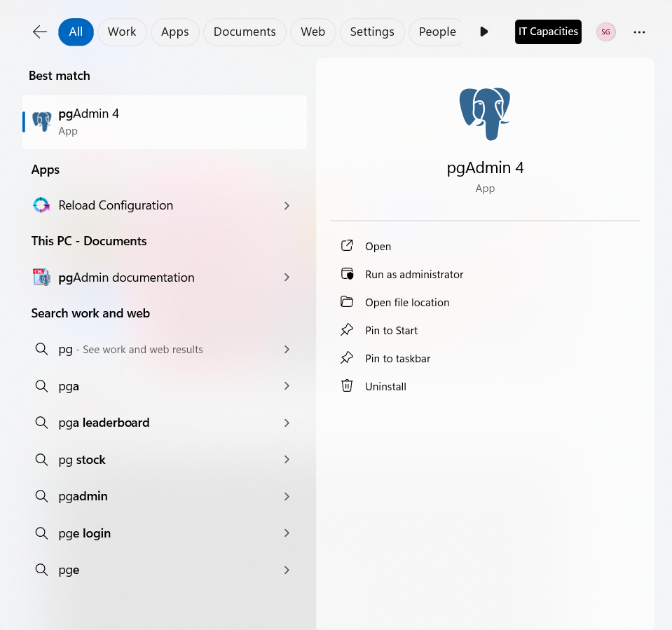Click the pgAdmin documentation file icon
The height and width of the screenshot is (630, 672).
[x=41, y=278]
